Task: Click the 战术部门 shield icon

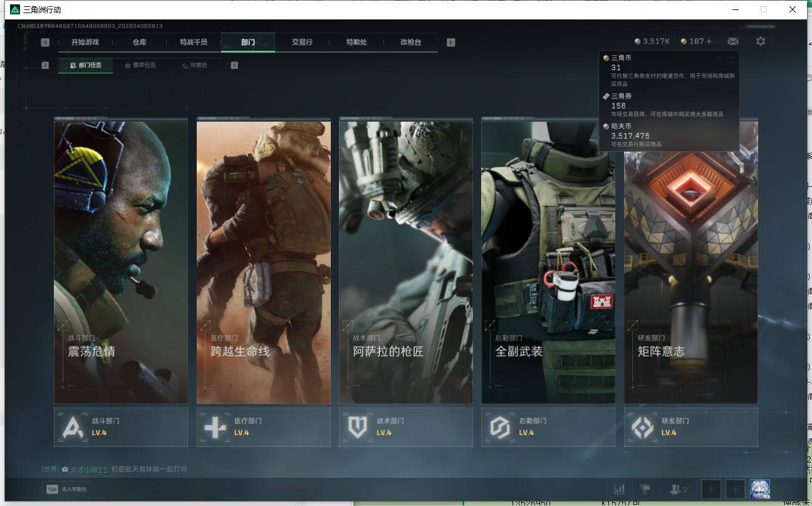Action: tap(357, 428)
